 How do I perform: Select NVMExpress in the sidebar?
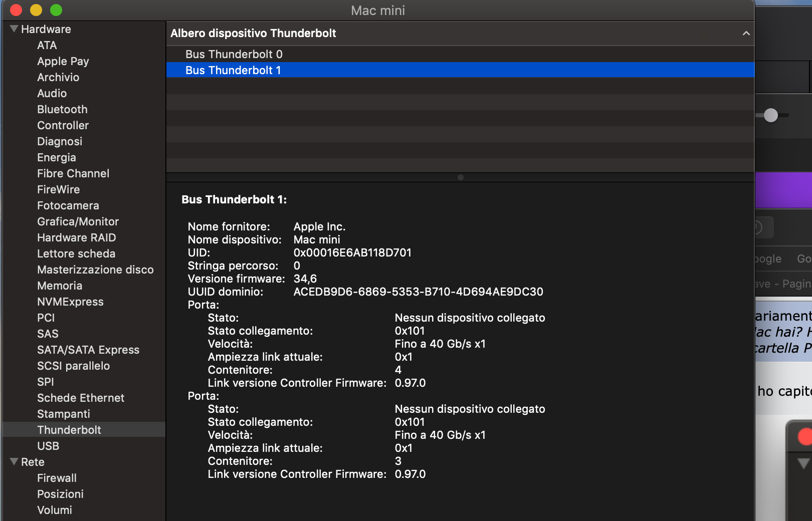click(x=70, y=302)
